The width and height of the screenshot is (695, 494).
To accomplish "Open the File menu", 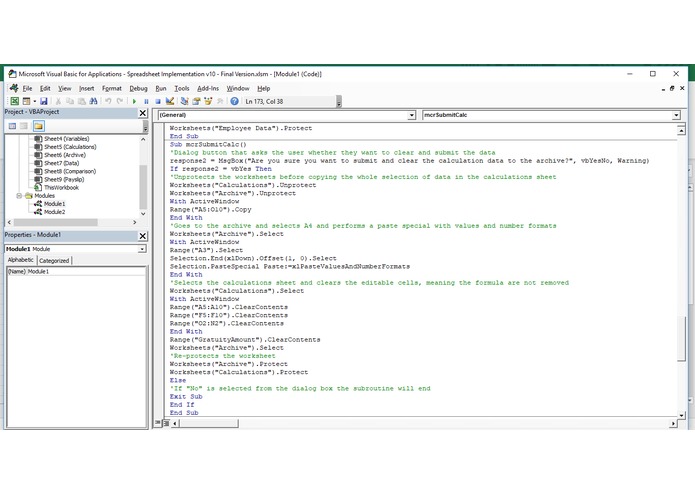I will pos(27,89).
